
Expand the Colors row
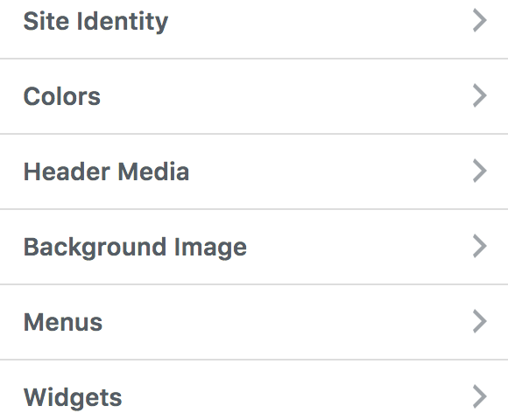[254, 96]
